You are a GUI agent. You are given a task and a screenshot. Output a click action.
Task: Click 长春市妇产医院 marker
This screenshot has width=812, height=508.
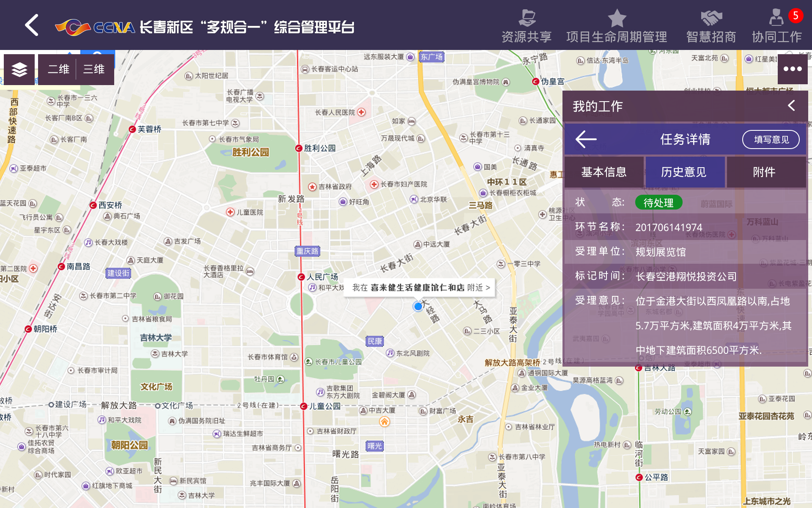click(374, 184)
